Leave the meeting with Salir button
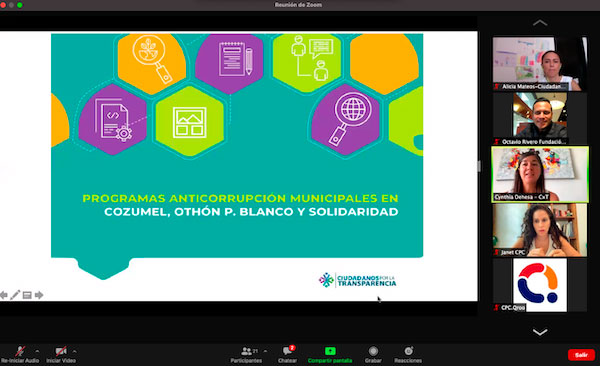Screen dimensions: 600x366 581,355
